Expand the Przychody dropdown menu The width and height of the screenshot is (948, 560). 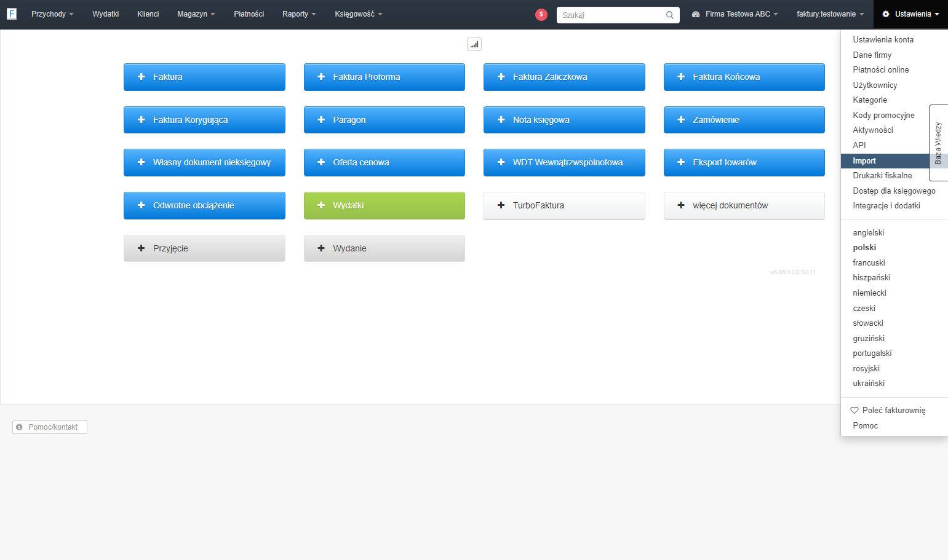[x=52, y=14]
